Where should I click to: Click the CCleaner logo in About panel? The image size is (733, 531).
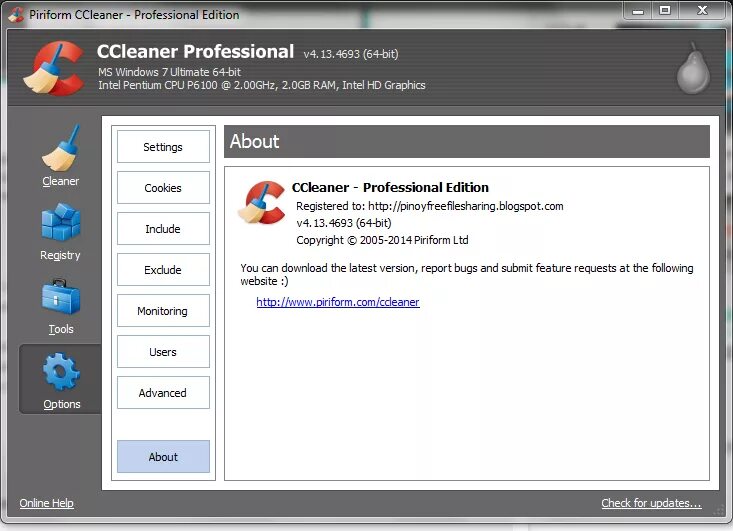point(262,203)
